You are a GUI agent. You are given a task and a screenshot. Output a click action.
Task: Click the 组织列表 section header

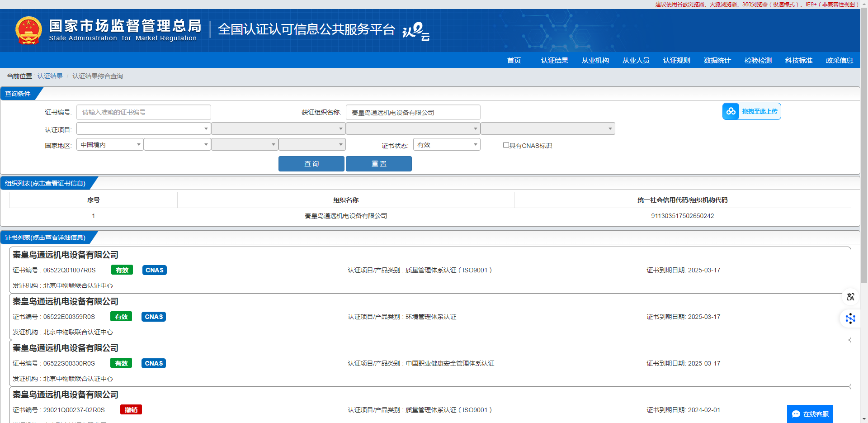45,183
